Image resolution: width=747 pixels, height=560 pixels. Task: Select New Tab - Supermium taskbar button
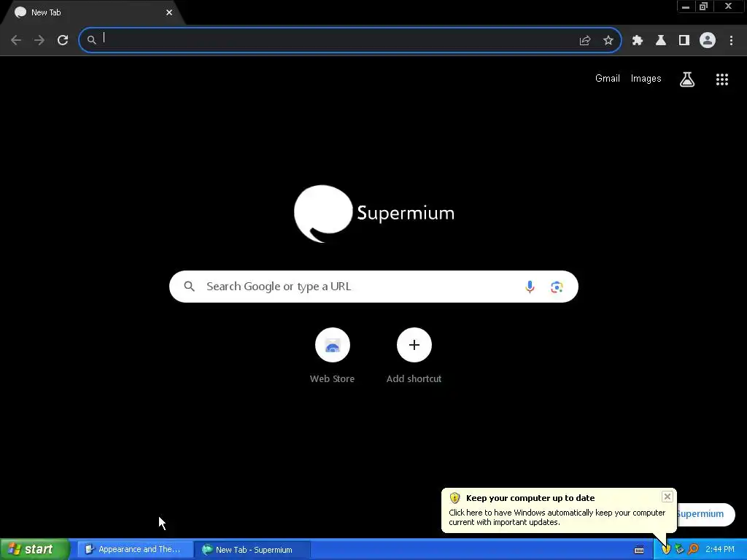[252, 550]
